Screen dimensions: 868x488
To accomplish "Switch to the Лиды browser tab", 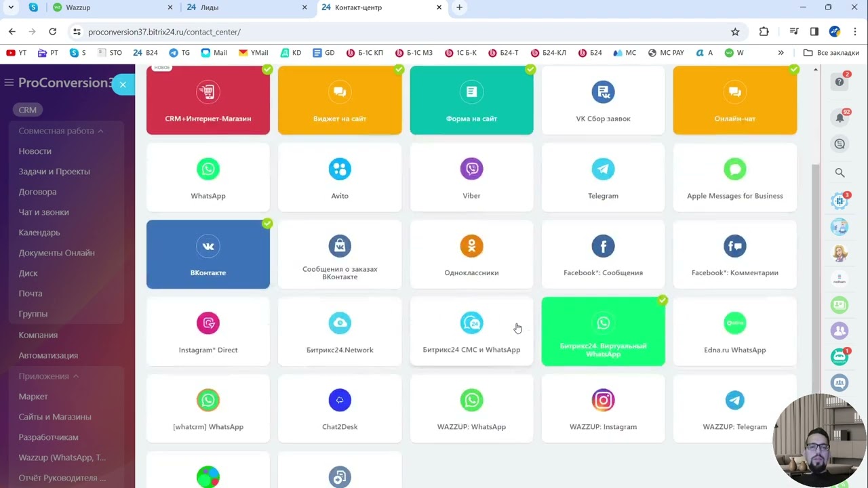I will click(248, 7).
